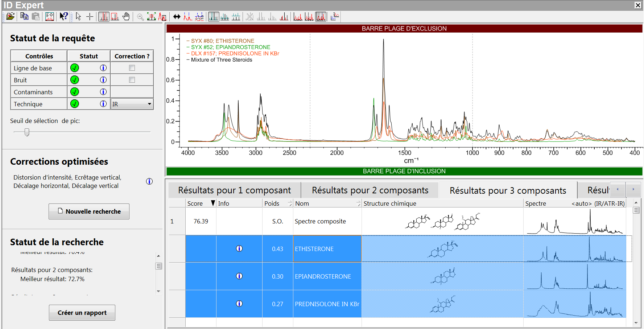The width and height of the screenshot is (644, 329).
Task: Select the crosshair cursor tool
Action: pyautogui.click(x=90, y=17)
